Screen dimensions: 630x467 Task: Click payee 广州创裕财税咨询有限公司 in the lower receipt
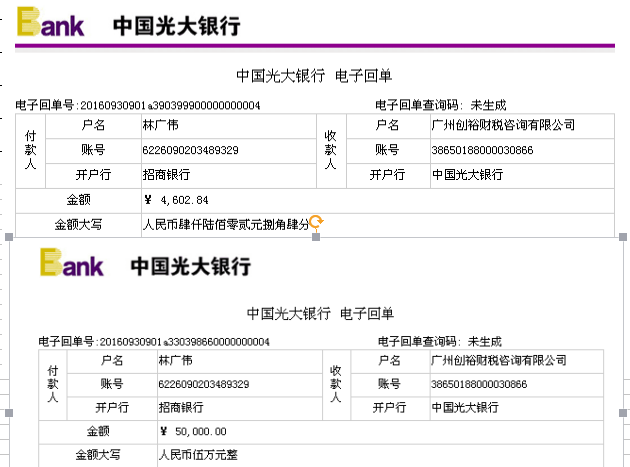coord(499,360)
